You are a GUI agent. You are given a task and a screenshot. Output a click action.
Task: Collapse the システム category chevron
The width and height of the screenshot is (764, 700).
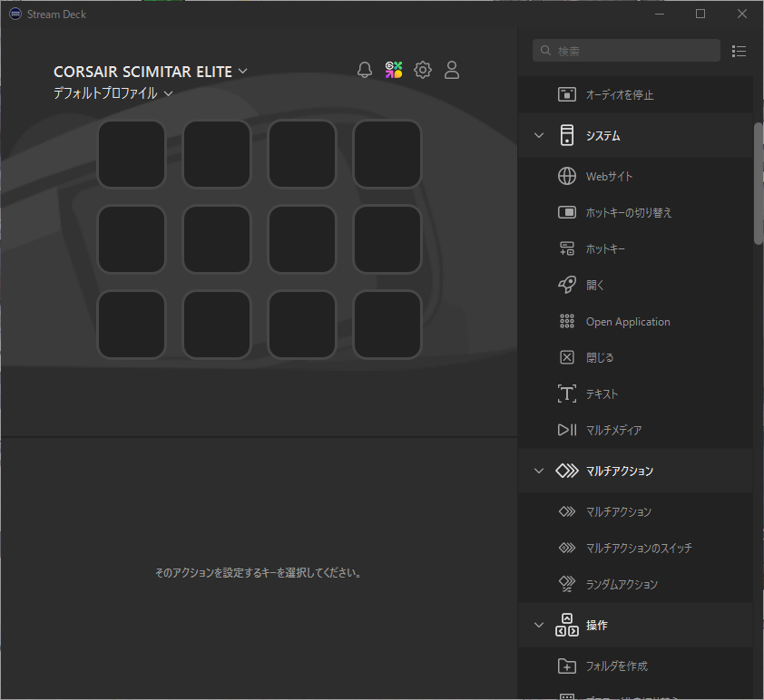pyautogui.click(x=539, y=135)
